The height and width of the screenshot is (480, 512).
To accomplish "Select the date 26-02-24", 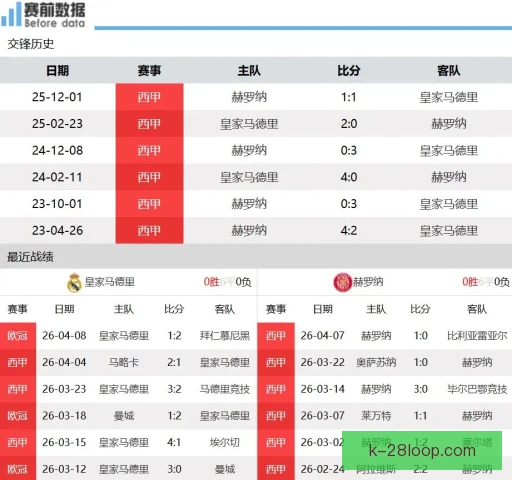I will 323,469.
